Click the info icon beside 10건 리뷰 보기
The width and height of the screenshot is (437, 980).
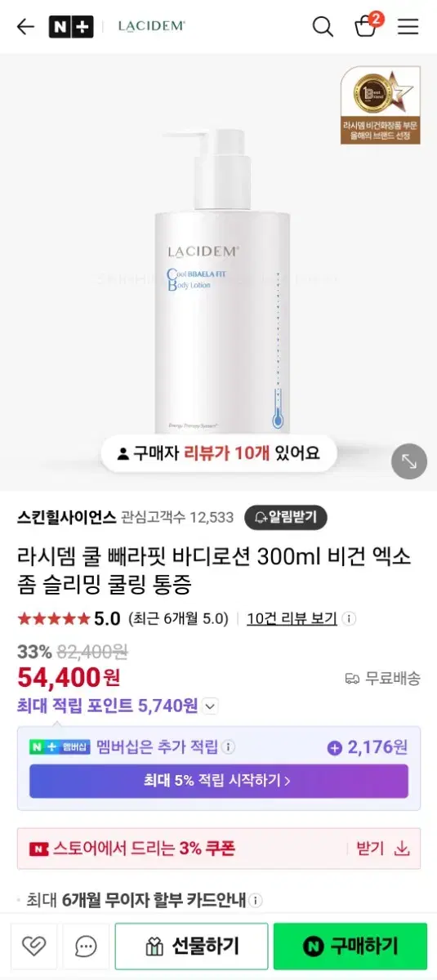(x=349, y=618)
